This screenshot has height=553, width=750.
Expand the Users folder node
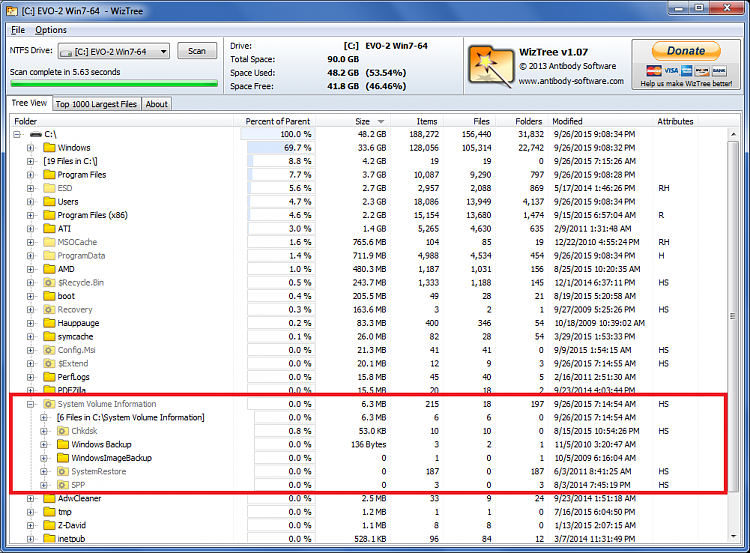click(x=31, y=201)
